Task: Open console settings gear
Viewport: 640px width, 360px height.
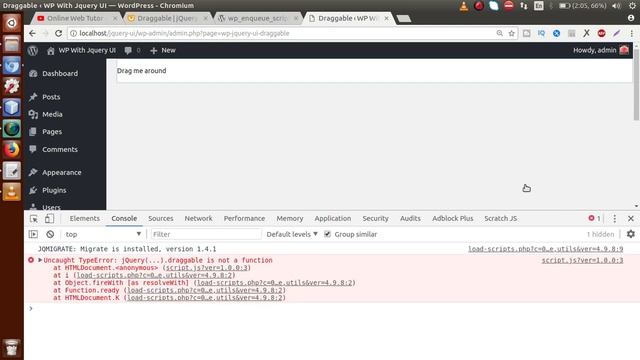Action: click(631, 234)
